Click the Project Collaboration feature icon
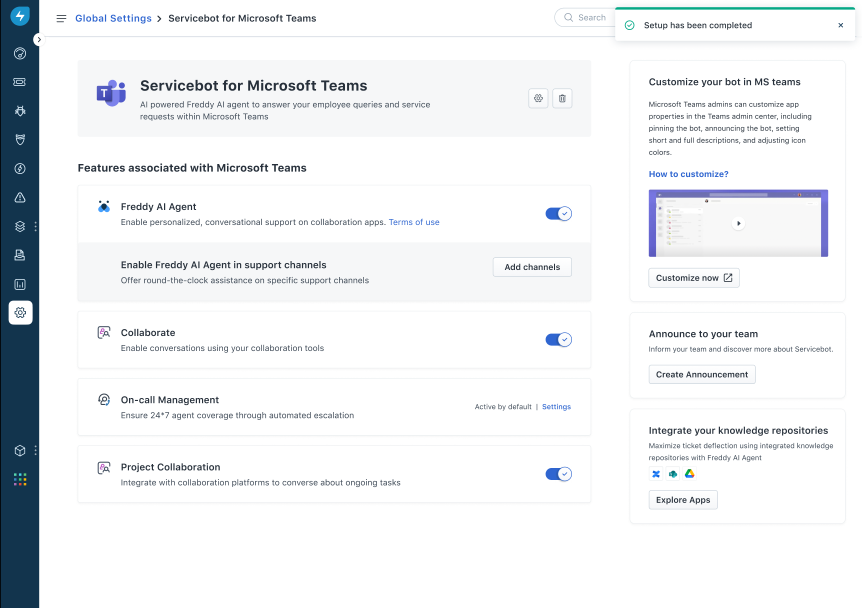 coord(104,468)
